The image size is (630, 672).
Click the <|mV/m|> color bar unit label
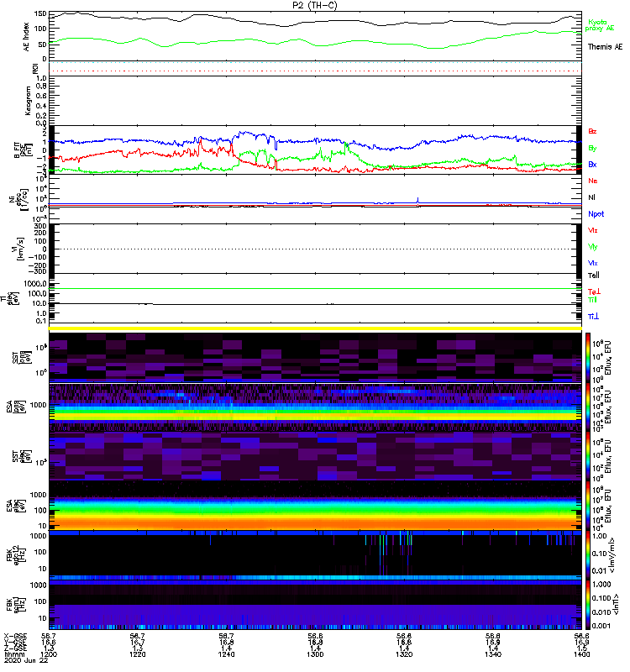612,555
